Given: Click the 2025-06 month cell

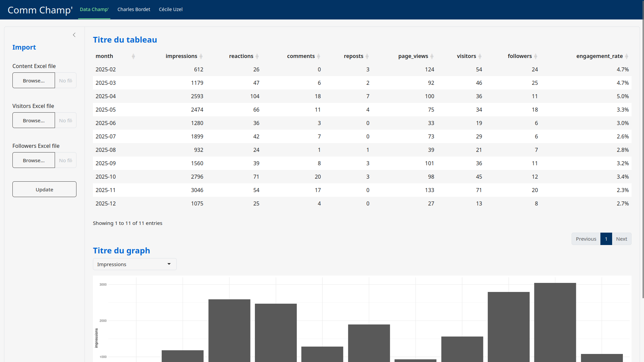Looking at the screenshot, I should coord(106,123).
